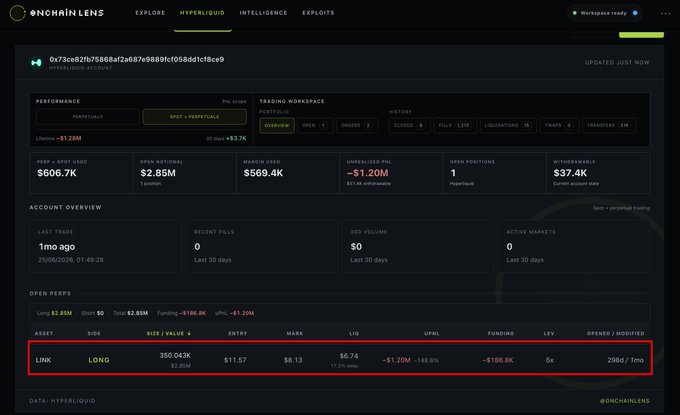This screenshot has width=680, height=415.
Task: Show TWAPs history tab
Action: 559,125
